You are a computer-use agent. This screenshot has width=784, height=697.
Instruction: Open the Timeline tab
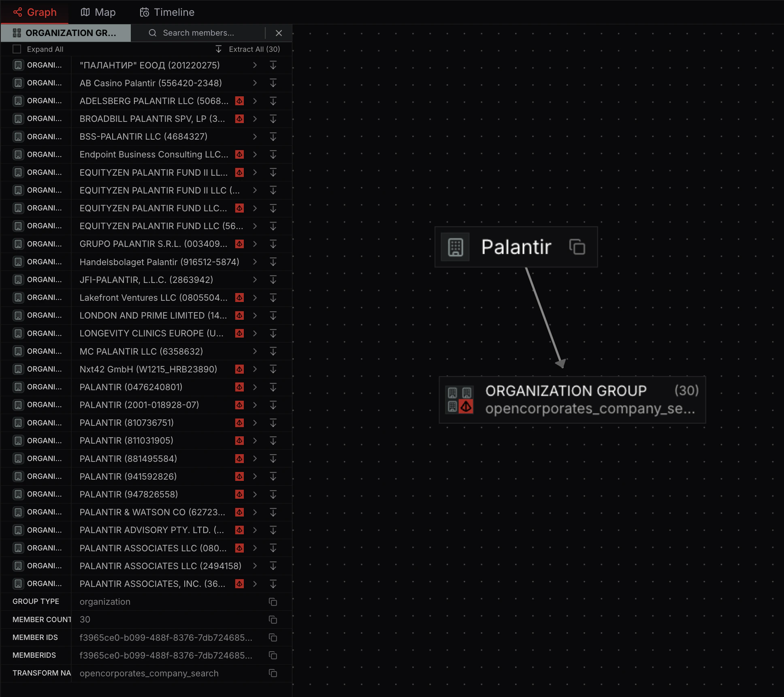coord(167,12)
